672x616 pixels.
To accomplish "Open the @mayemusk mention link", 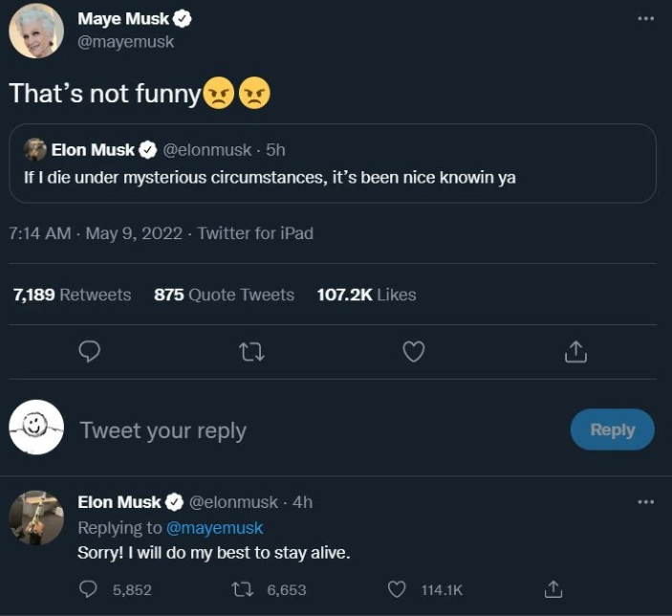I will click(x=214, y=528).
